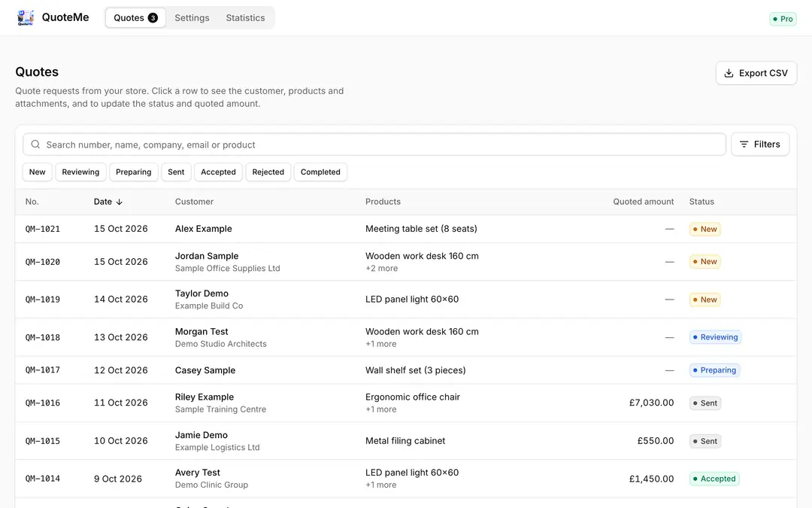Viewport: 812px width, 508px height.
Task: Toggle the Rejected status filter chip
Action: click(x=268, y=172)
